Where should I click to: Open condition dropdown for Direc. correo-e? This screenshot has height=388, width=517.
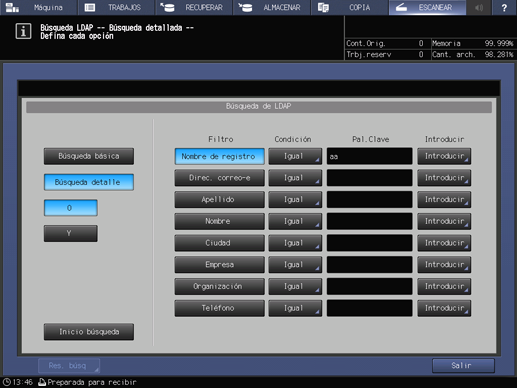(x=295, y=178)
